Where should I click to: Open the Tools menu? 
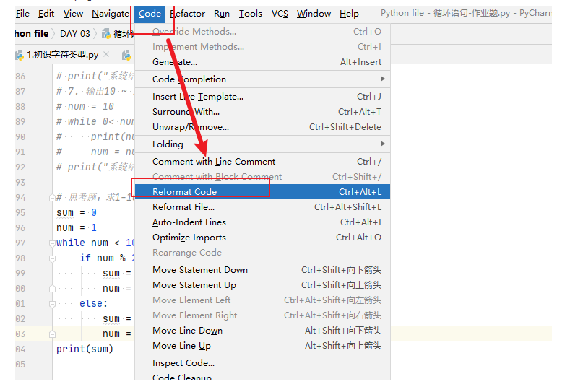point(251,14)
